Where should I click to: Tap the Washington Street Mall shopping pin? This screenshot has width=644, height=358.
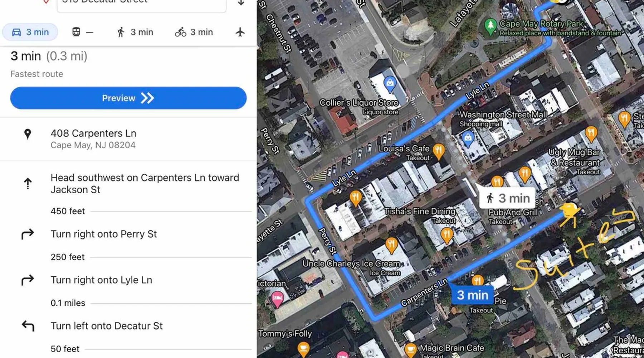click(467, 139)
